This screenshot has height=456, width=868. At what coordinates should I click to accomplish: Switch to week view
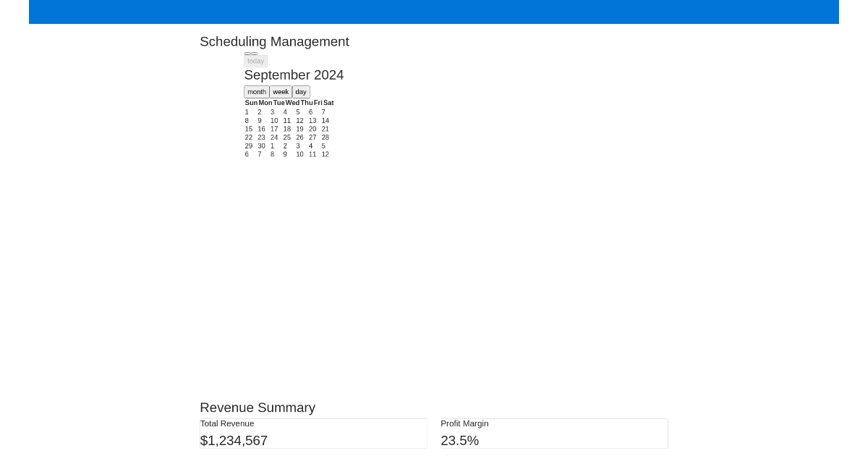[x=281, y=91]
